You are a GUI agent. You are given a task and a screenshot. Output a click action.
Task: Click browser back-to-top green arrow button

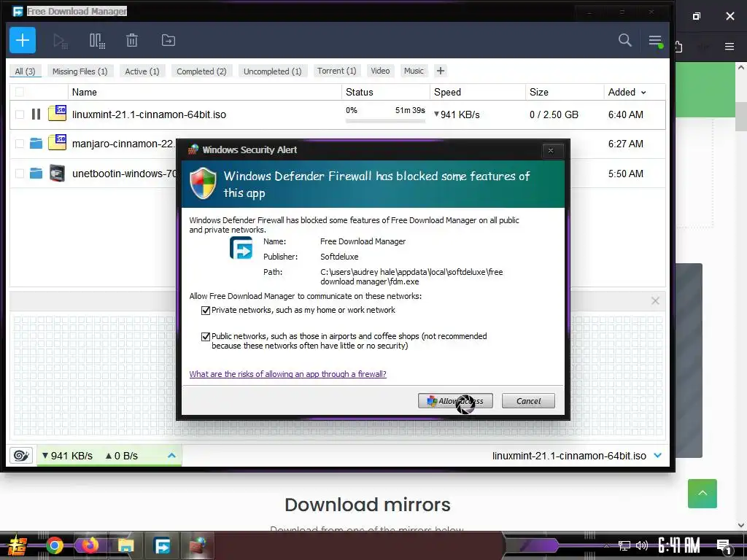pos(703,494)
